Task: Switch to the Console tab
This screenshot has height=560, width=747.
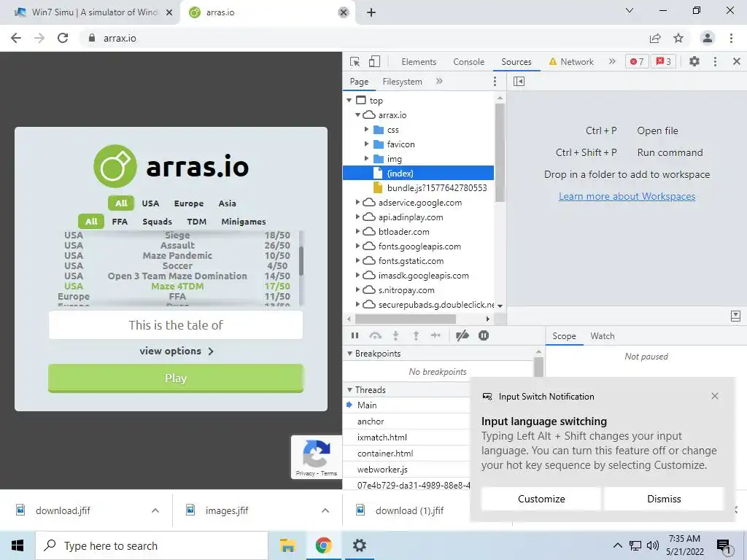Action: [469, 62]
